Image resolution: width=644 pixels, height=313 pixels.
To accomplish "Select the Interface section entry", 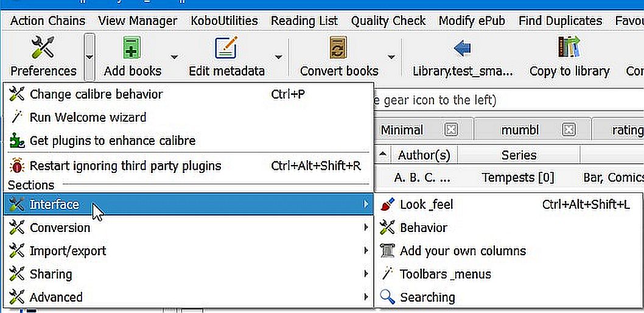I will 189,204.
